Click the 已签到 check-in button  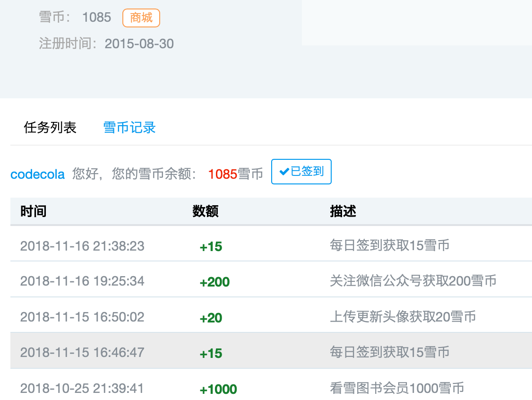(x=301, y=172)
